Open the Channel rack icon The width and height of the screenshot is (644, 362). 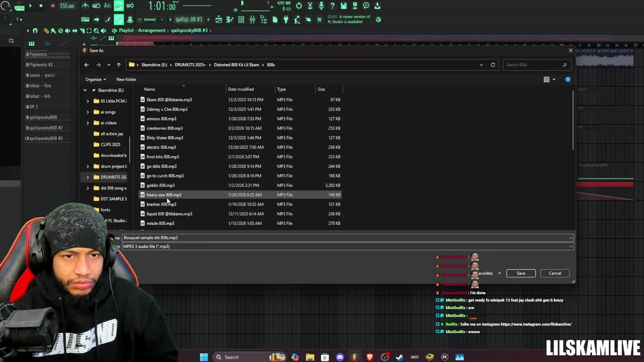(x=241, y=20)
